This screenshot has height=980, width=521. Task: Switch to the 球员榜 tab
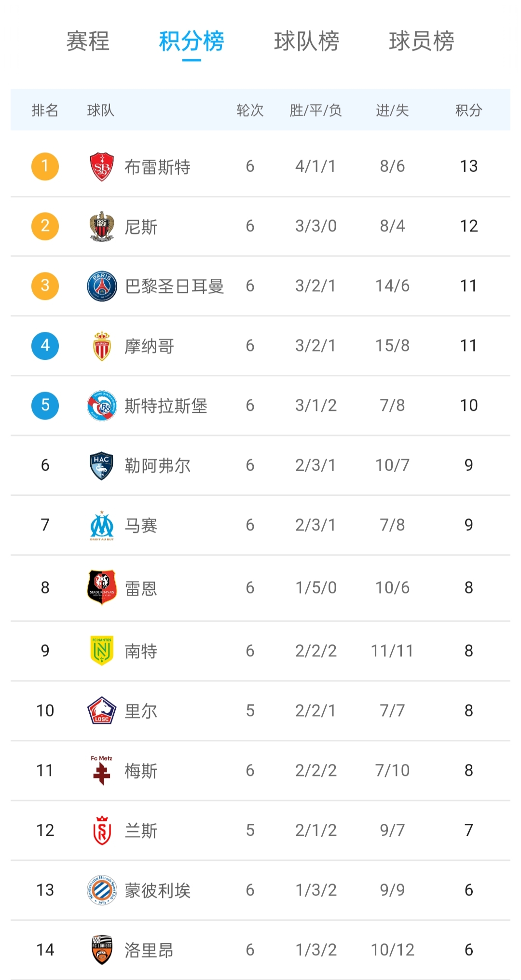[x=422, y=41]
